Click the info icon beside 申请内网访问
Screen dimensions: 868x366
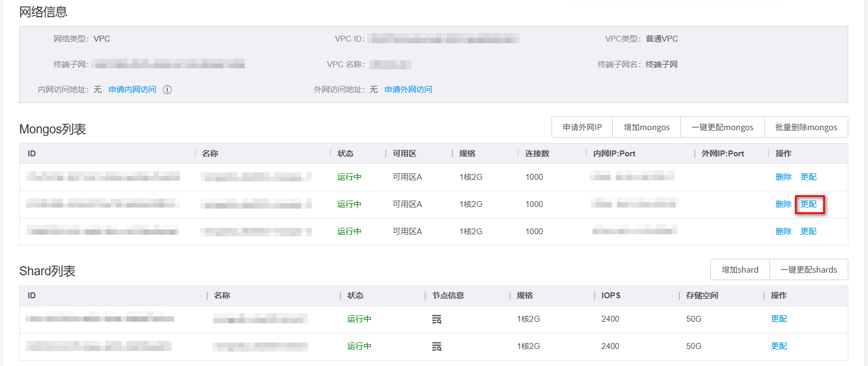pos(167,90)
